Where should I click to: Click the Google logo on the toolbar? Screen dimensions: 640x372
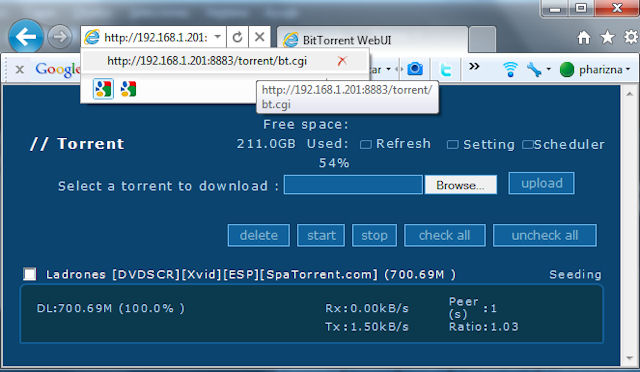click(58, 69)
